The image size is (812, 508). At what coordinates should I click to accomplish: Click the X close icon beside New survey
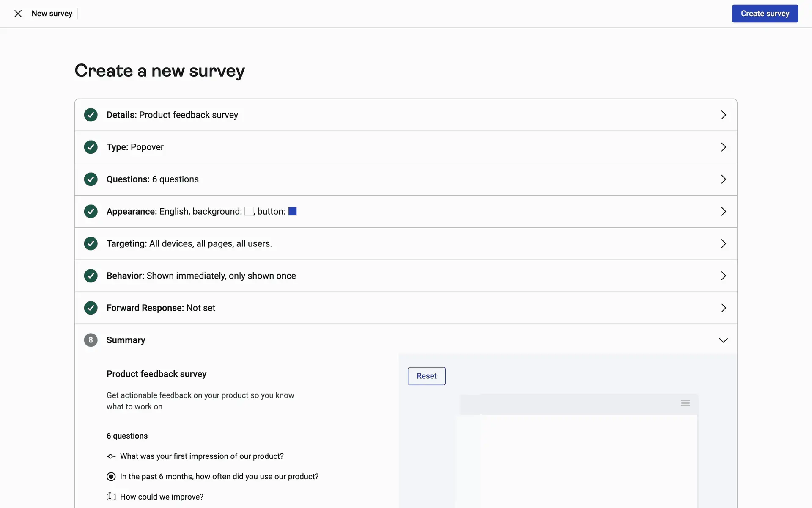click(x=18, y=14)
